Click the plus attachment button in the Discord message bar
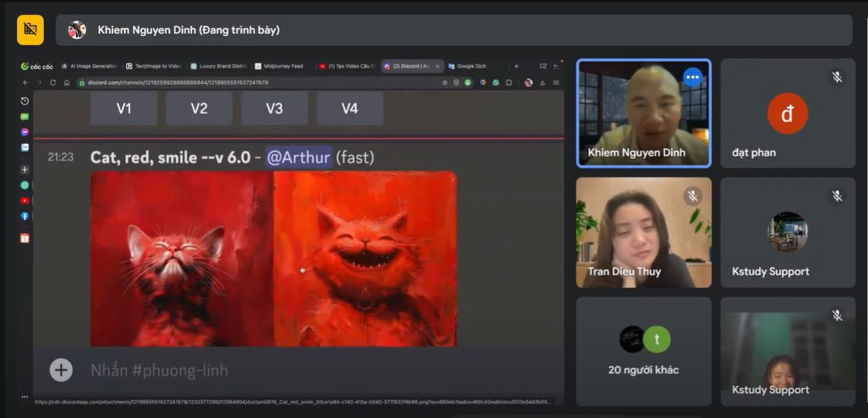This screenshot has height=418, width=868. tap(61, 370)
